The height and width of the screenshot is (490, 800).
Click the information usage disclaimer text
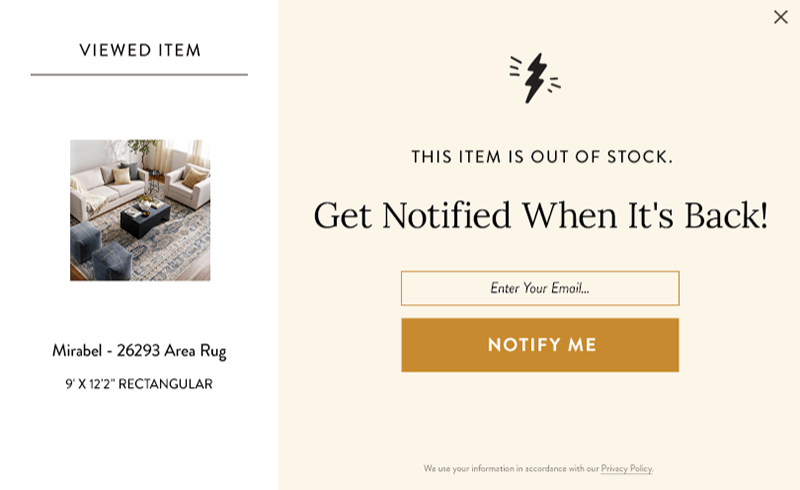coord(510,468)
